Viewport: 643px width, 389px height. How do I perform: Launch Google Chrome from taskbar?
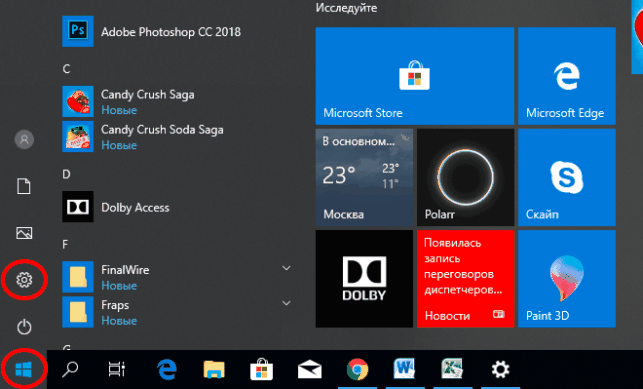tap(357, 370)
